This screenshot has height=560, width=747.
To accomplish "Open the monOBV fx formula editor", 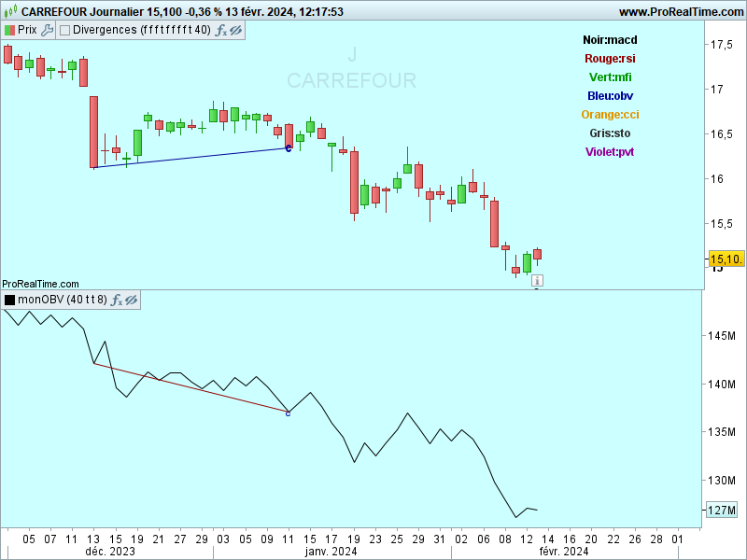I will pyautogui.click(x=117, y=300).
